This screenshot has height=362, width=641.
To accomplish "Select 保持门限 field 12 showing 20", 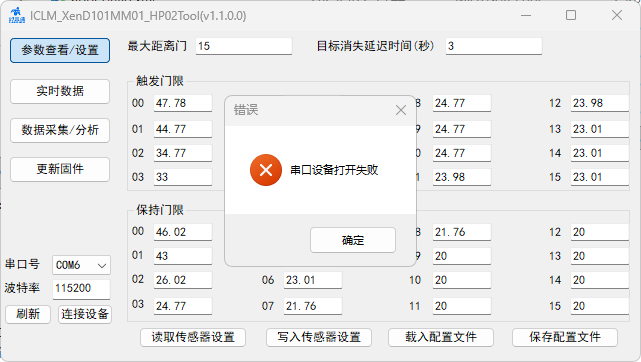I will 600,232.
